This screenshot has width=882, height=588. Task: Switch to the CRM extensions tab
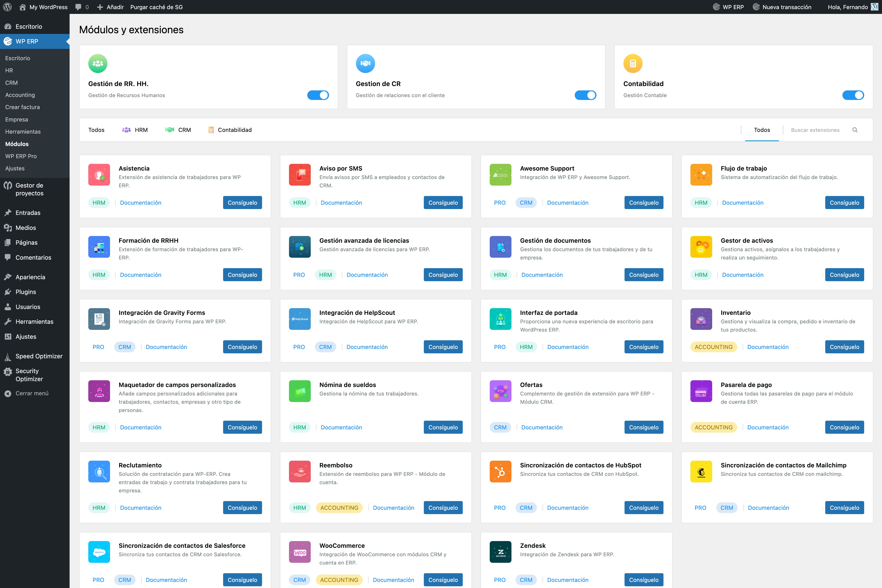178,130
